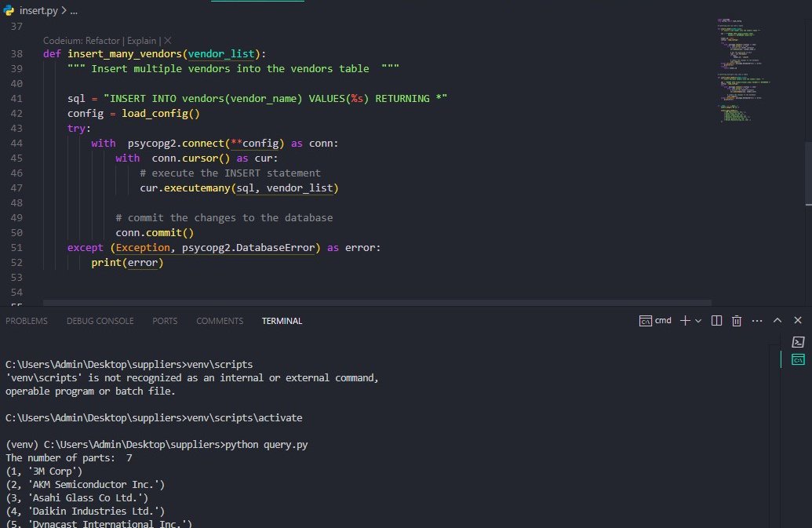Click '# commit the changes' comment
The height and width of the screenshot is (528, 812).
[224, 218]
